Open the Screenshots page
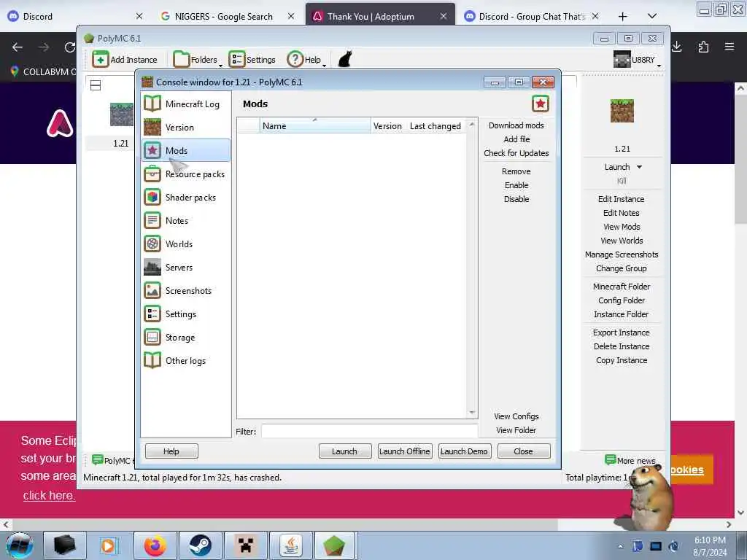The height and width of the screenshot is (560, 747). [186, 290]
